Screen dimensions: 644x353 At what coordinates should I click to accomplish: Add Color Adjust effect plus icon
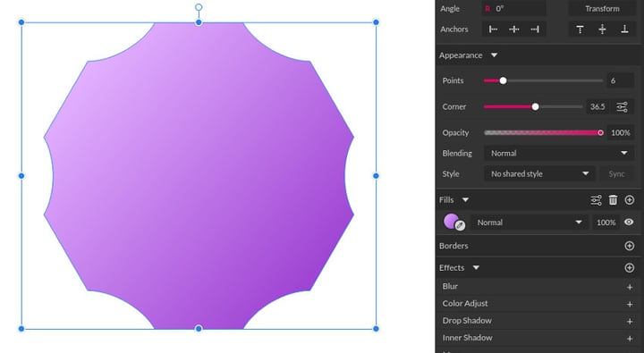click(630, 304)
